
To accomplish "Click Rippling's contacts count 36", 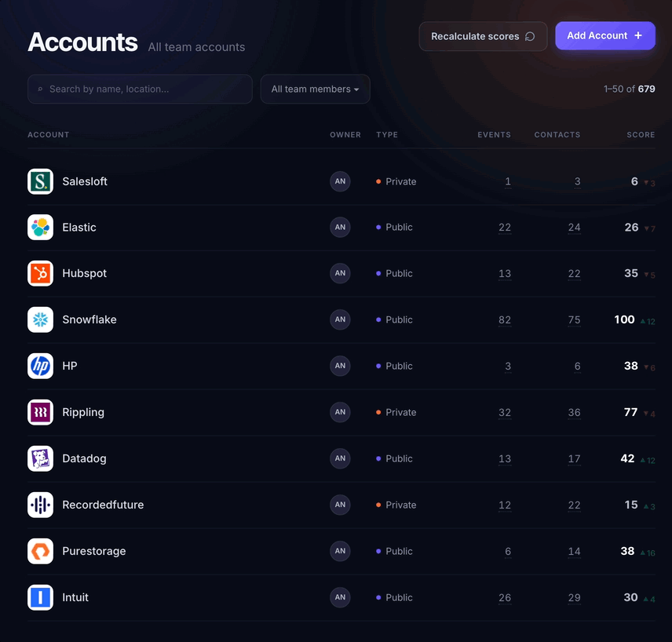I will point(574,413).
